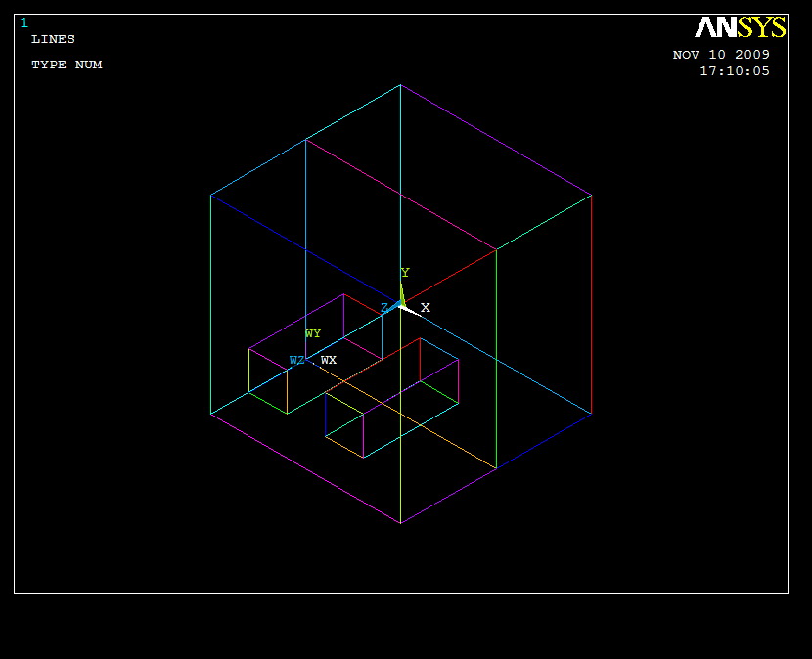Click the global coordinate triad origin

(401, 306)
